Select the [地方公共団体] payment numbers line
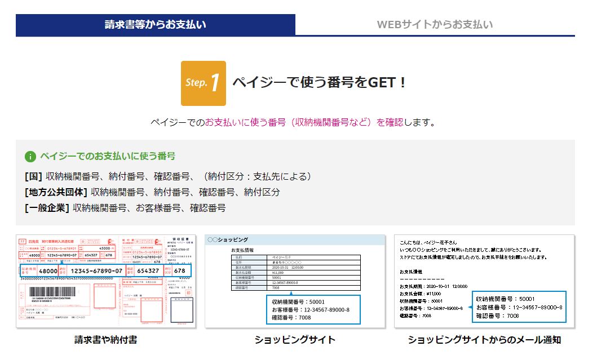Screen dimensions: 597x364 click(x=152, y=192)
